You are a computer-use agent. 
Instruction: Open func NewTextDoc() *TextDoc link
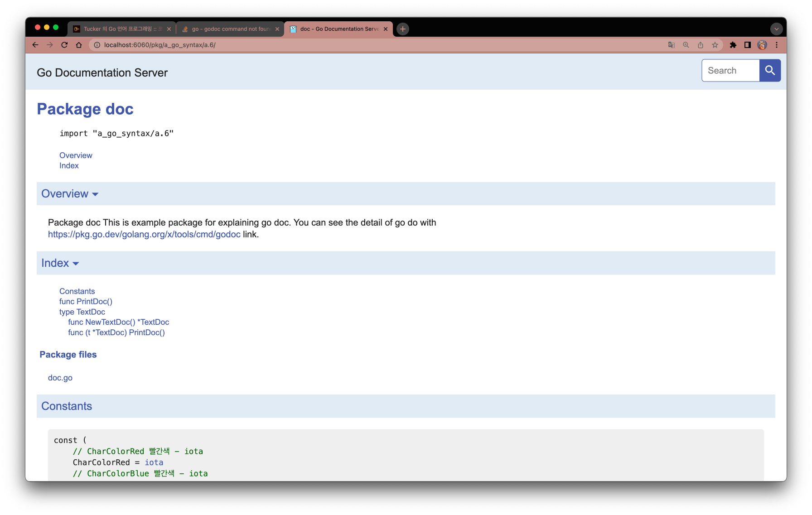pyautogui.click(x=119, y=322)
